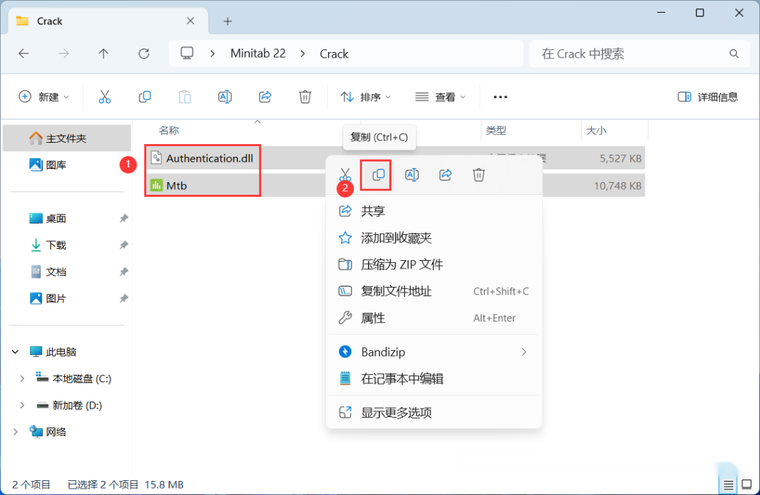Click the Paste icon in the toolbar
Screen dimensions: 760x495
(185, 97)
